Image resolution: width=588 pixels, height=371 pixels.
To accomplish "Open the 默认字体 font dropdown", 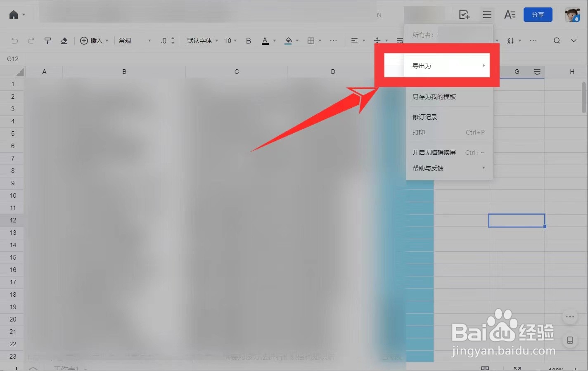I will click(x=202, y=40).
